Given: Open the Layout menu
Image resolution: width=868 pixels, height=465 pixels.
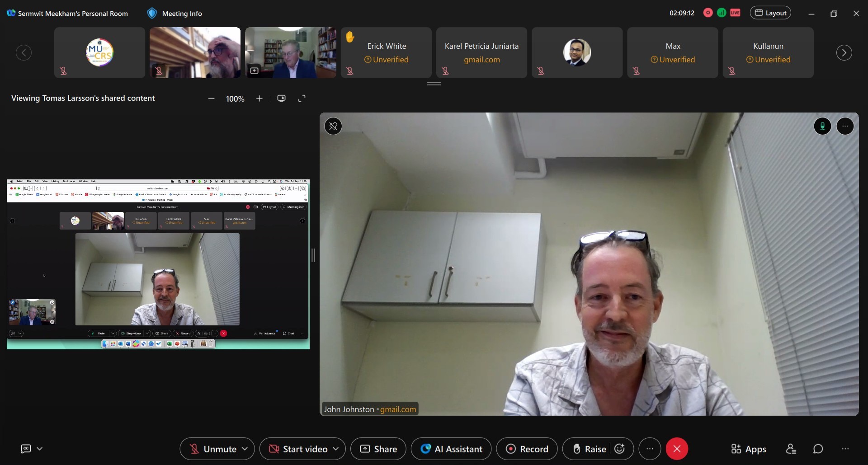Looking at the screenshot, I should (x=770, y=13).
